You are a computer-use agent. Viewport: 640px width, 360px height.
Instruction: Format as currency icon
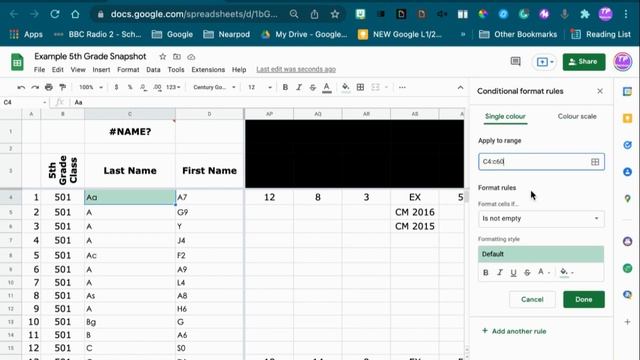click(x=116, y=87)
